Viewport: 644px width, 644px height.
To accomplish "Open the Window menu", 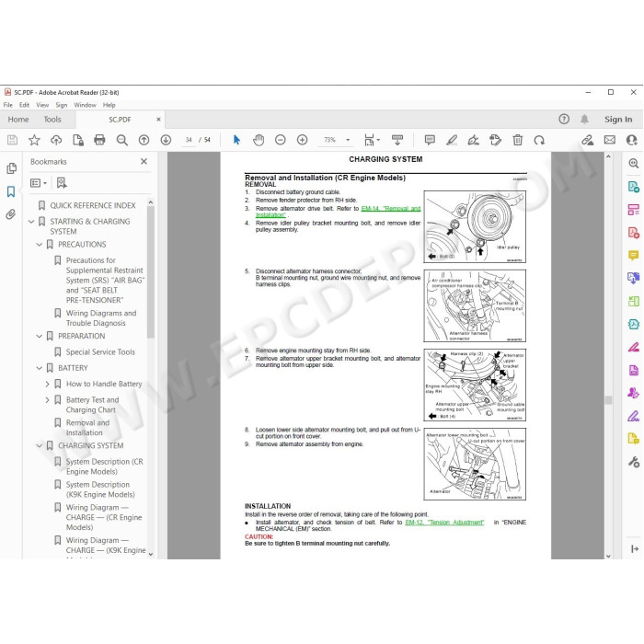I will pos(85,105).
